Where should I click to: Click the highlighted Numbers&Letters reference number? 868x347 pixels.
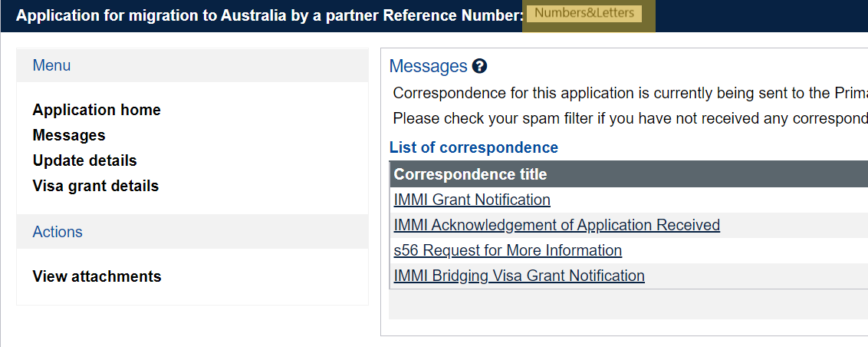584,14
